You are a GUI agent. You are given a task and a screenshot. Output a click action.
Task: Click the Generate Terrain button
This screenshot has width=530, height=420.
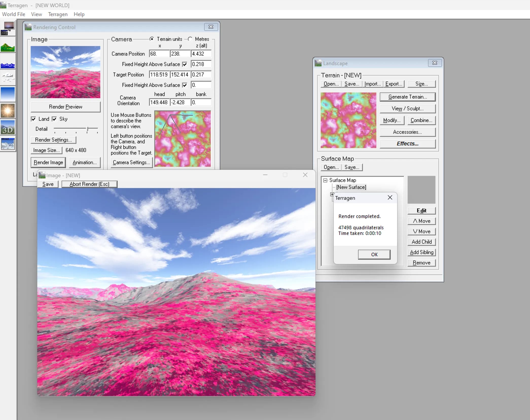pos(408,97)
